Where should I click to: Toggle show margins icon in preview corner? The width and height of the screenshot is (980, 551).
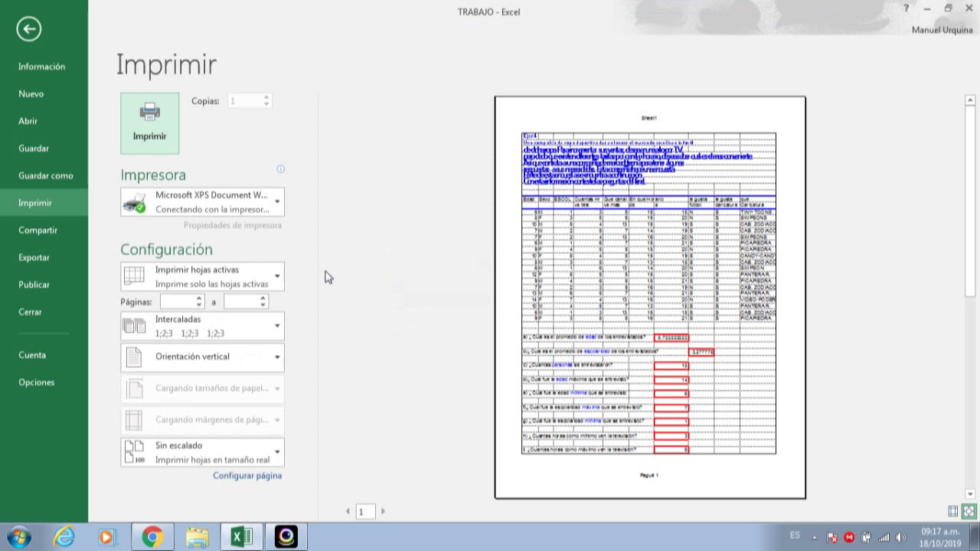point(953,511)
